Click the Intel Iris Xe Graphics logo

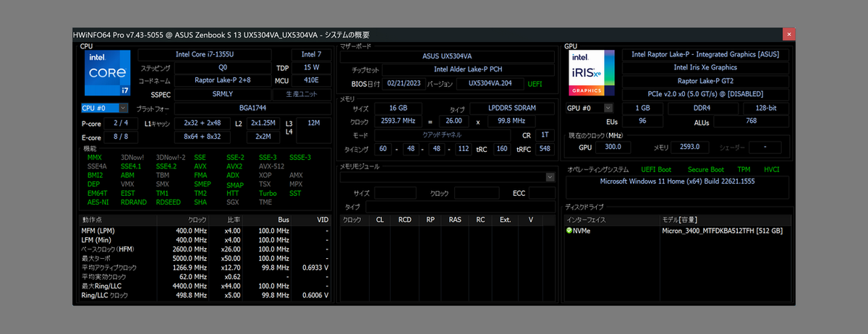click(593, 74)
